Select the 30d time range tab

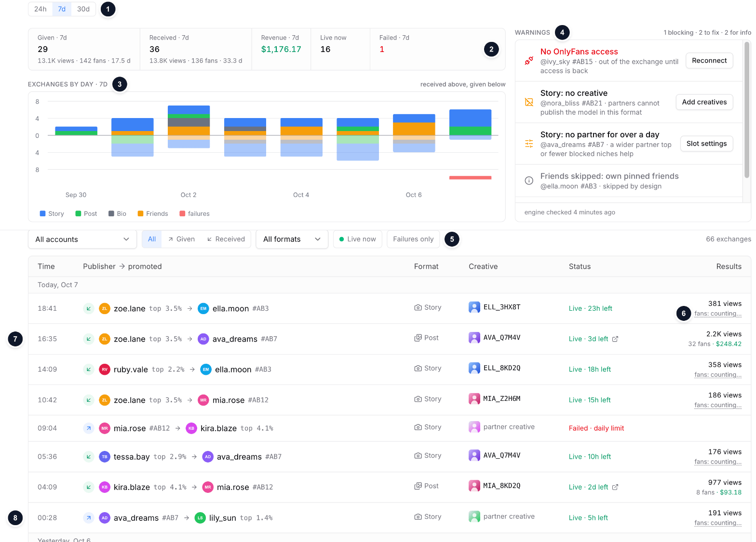(83, 9)
